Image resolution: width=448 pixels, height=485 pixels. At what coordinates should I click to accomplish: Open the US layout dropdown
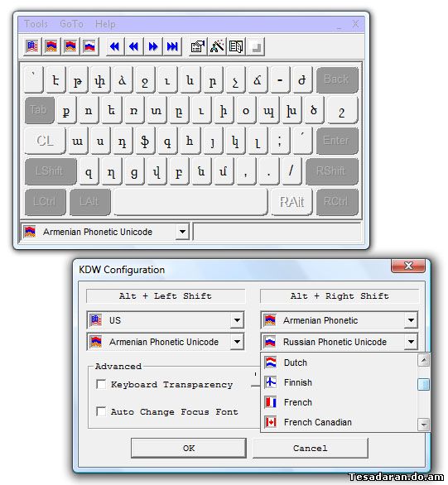click(x=237, y=320)
